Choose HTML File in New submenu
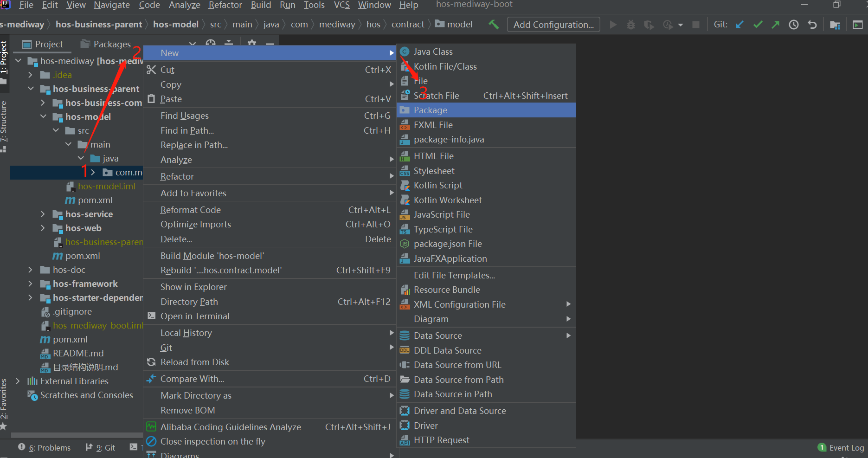This screenshot has height=458, width=868. (x=486, y=156)
